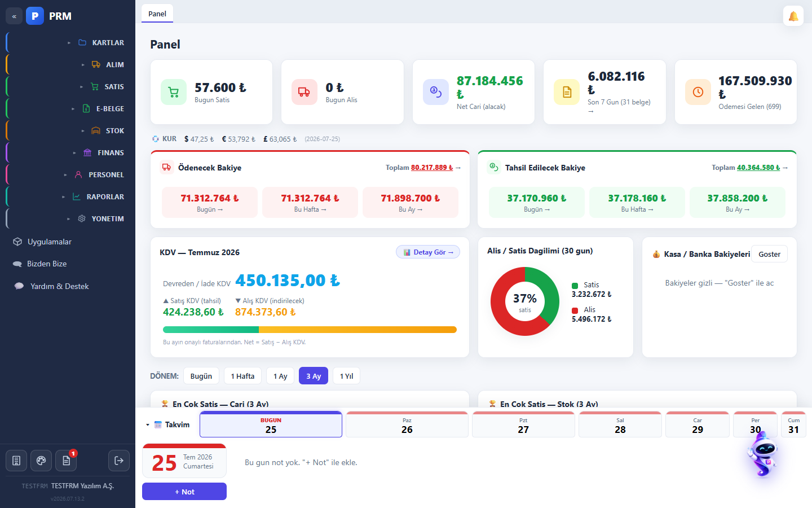The image size is (812, 508).
Task: Show hidden balances with Goster
Action: pyautogui.click(x=770, y=254)
